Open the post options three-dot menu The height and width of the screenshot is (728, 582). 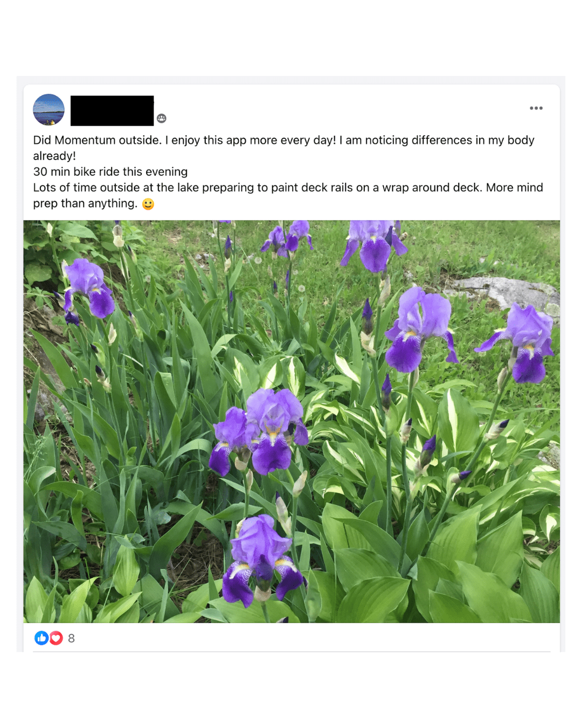pos(536,108)
